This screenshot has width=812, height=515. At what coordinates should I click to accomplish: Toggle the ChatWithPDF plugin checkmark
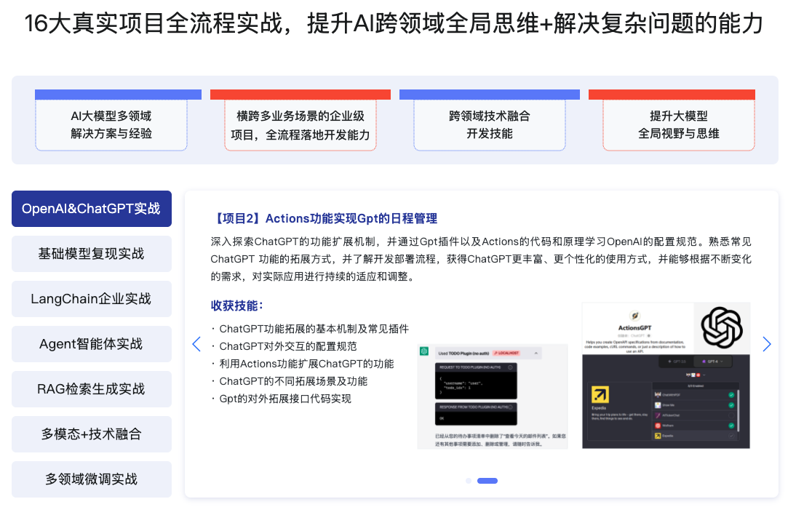click(731, 395)
